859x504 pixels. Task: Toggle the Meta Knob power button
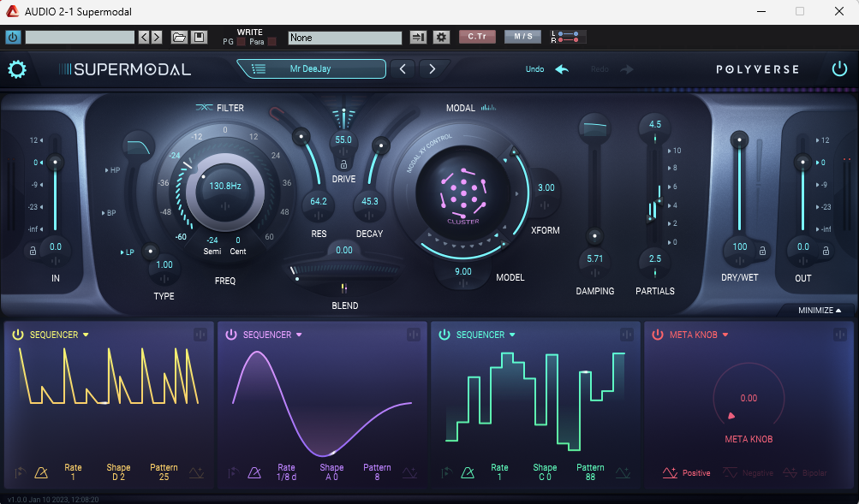658,335
